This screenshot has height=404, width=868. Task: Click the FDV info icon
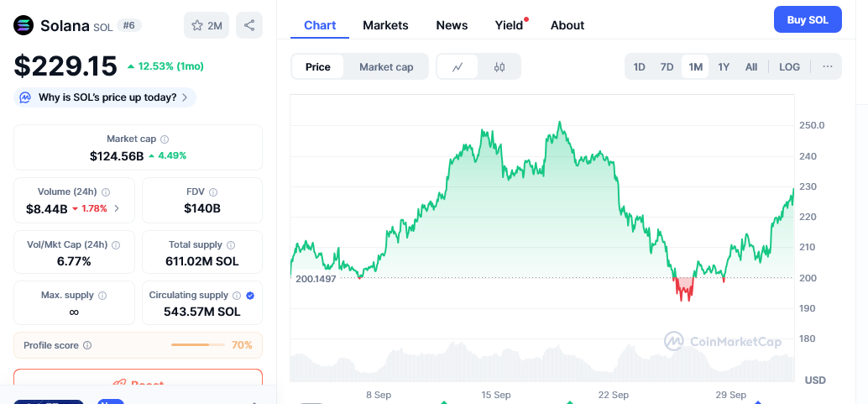coord(213,192)
